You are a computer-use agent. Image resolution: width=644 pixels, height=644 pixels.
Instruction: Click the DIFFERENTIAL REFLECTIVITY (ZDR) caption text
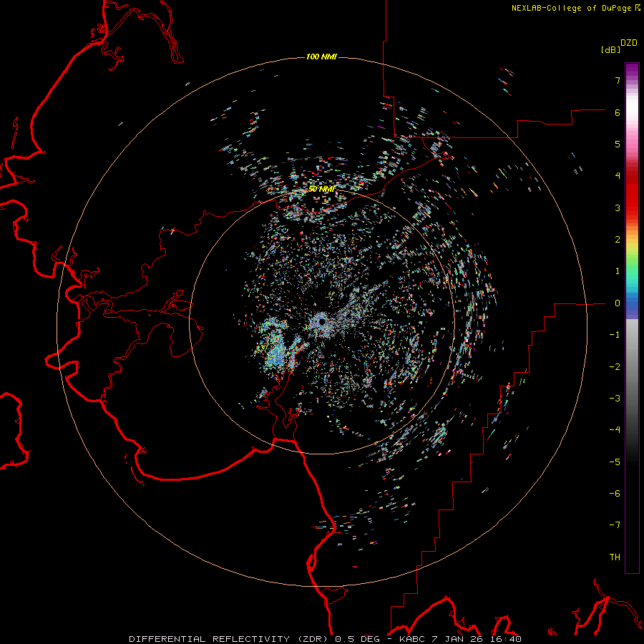click(x=230, y=639)
